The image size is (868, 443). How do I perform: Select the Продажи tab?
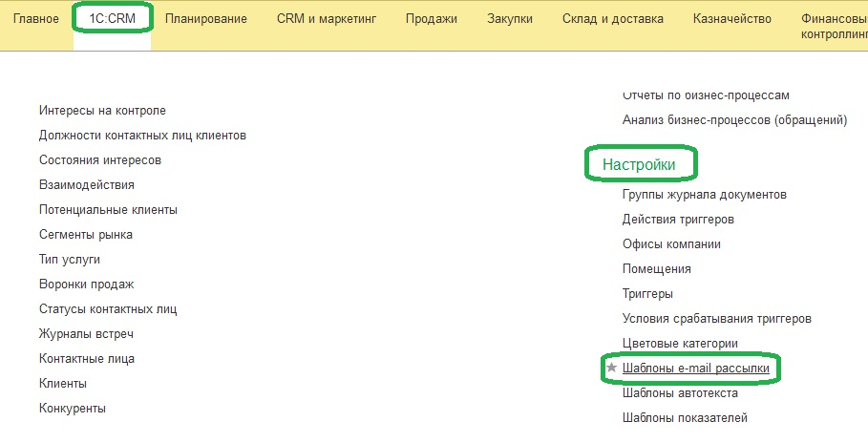[431, 19]
